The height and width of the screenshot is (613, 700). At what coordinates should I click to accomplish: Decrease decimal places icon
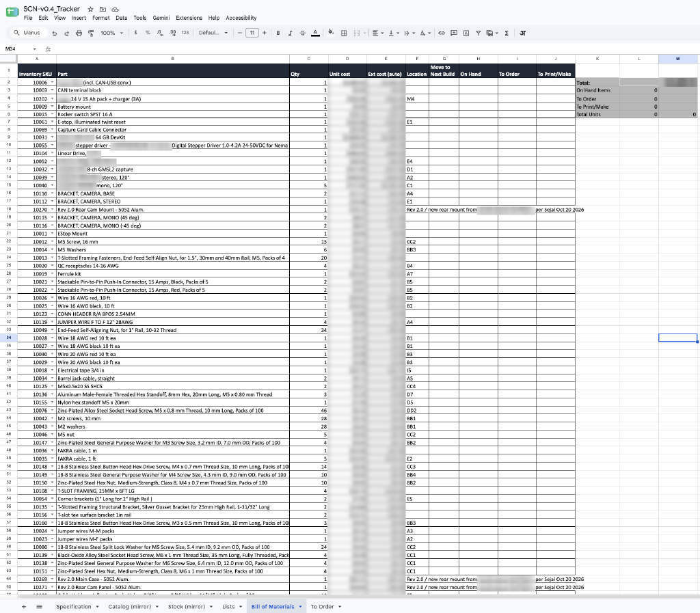[x=160, y=33]
